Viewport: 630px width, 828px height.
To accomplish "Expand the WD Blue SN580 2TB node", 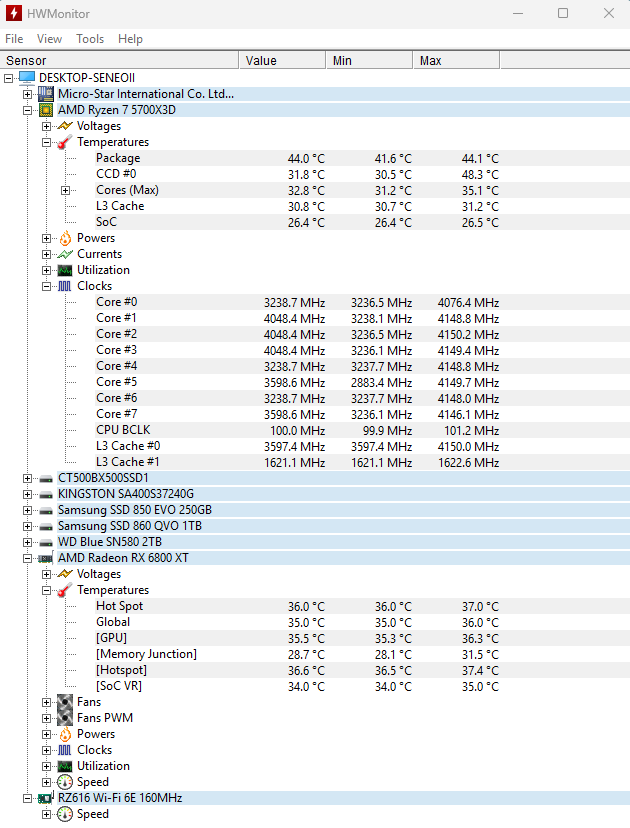I will click(27, 542).
